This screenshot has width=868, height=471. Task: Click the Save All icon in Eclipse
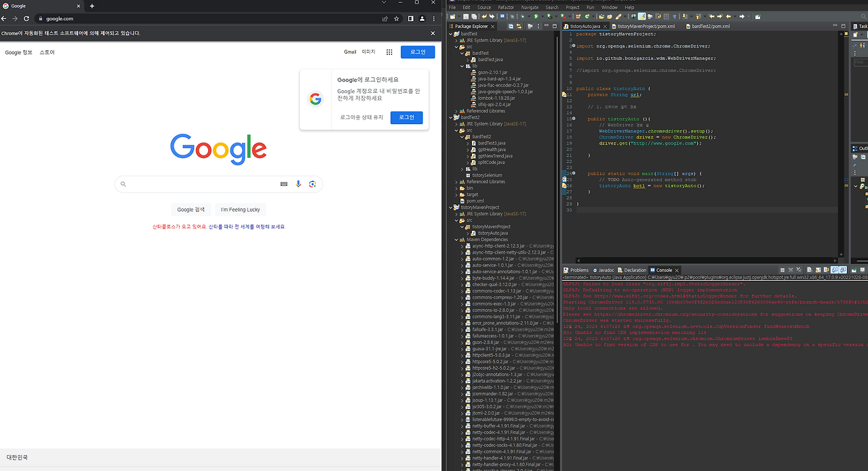(474, 17)
